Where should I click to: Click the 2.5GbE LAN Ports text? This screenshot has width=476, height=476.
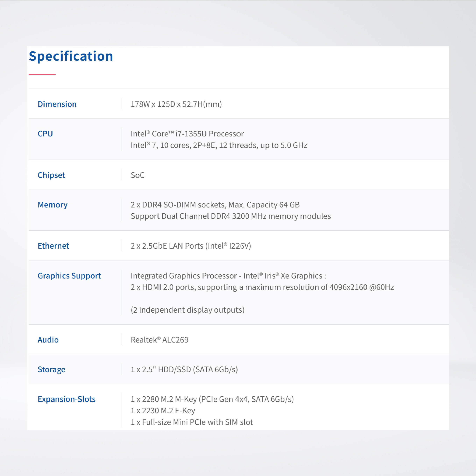click(x=191, y=246)
